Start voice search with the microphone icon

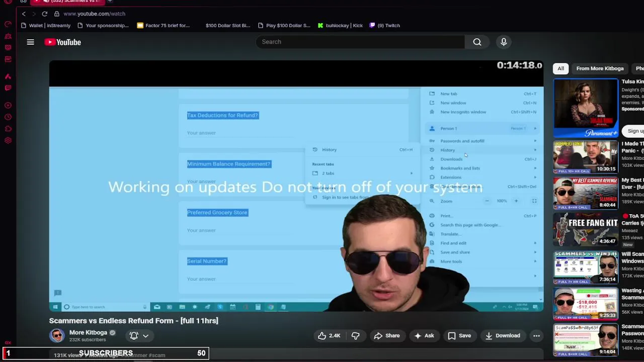tap(504, 42)
